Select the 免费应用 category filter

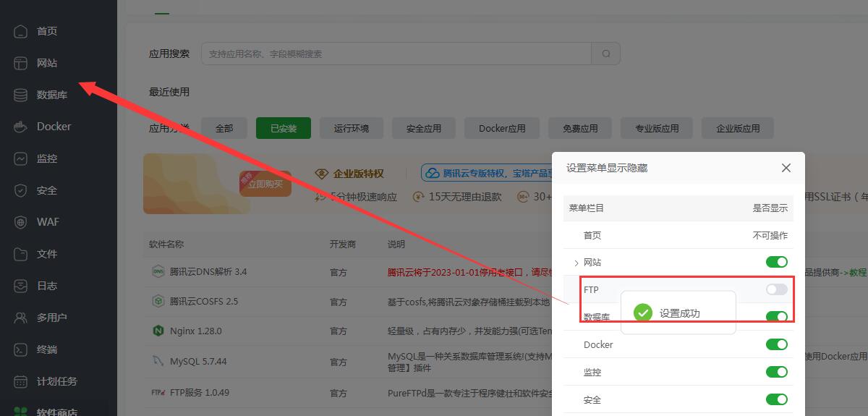580,128
